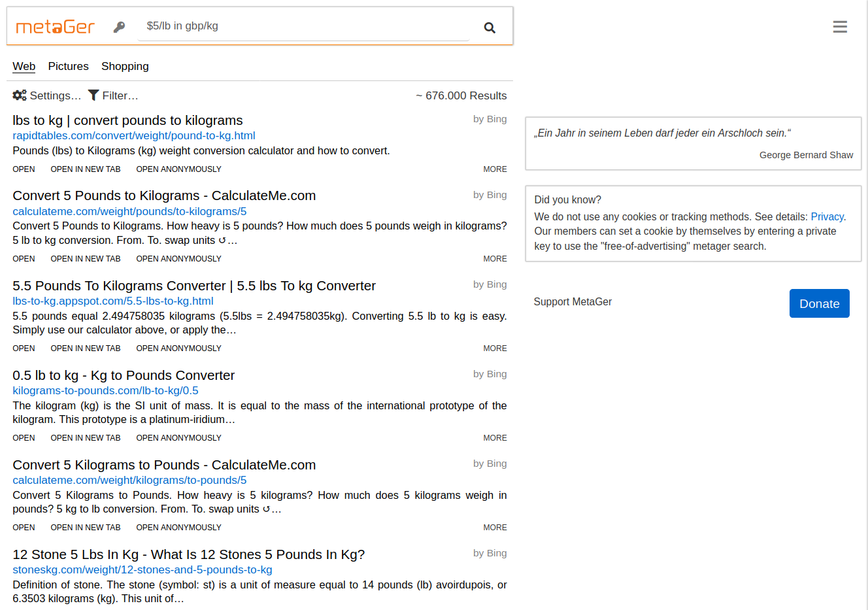Image resolution: width=868 pixels, height=610 pixels.
Task: Open result 'lbs to kg | convert pounds to kilograms'
Action: click(x=127, y=120)
